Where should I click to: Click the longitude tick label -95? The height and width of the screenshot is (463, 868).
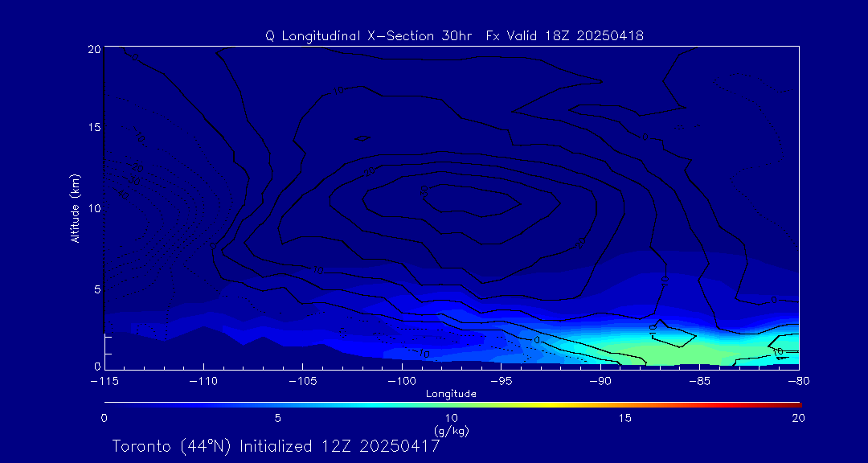tap(501, 382)
